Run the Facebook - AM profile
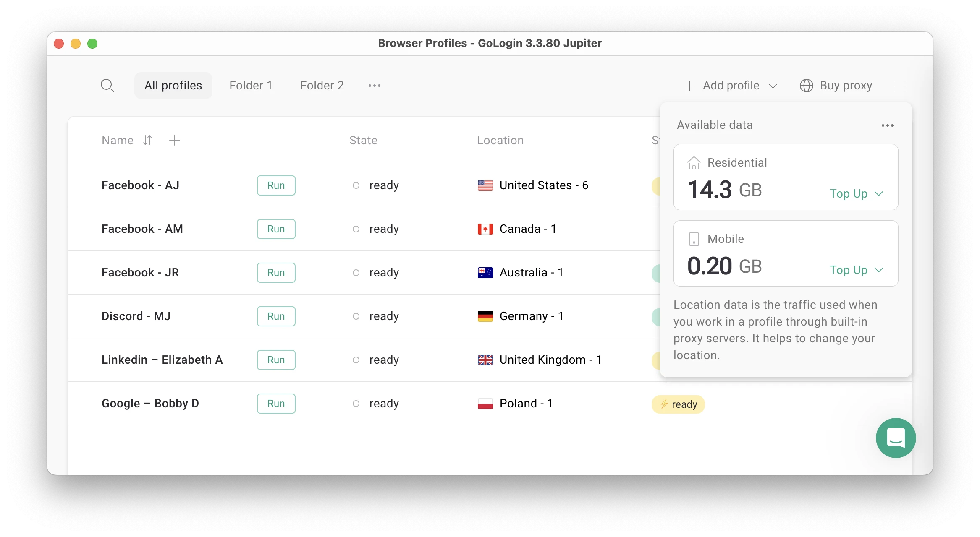 [276, 229]
